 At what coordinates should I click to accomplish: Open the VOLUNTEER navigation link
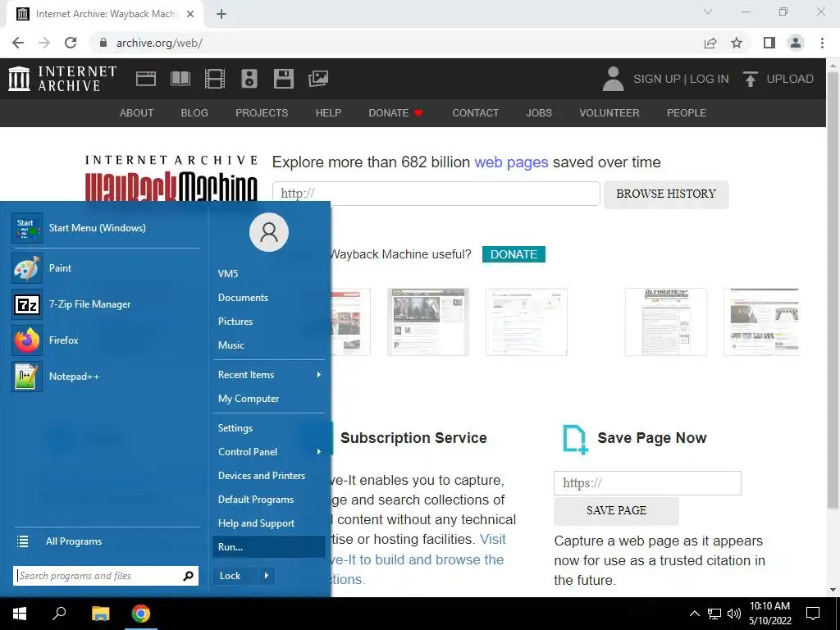tap(609, 113)
